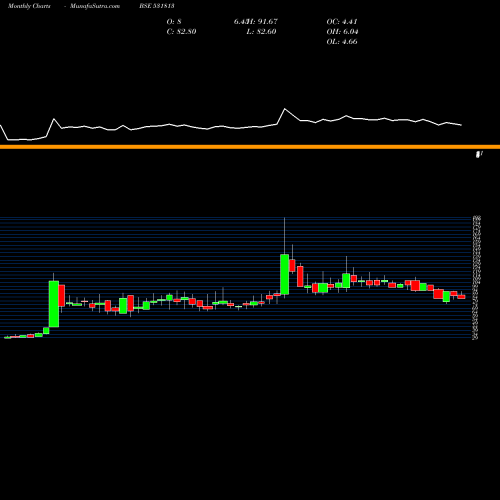The image size is (500, 500).
Task: Click the 'OC: 4.41' value
Action: [x=342, y=22]
